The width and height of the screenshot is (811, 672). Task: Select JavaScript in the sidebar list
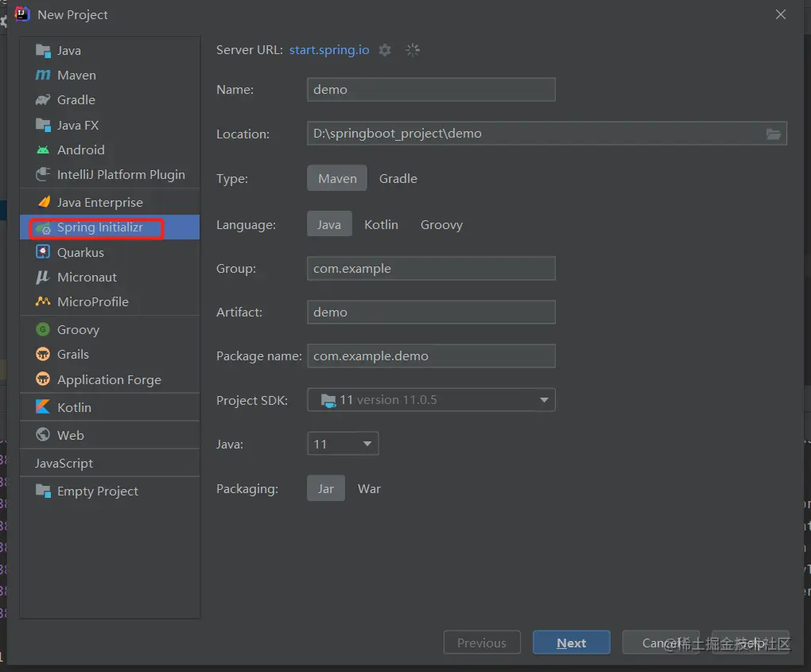point(110,463)
